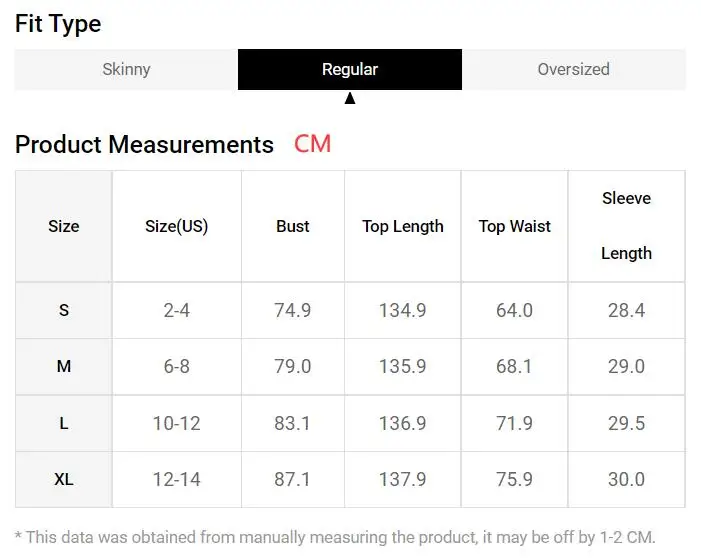Click the 136.9 top length cell

pyautogui.click(x=403, y=423)
